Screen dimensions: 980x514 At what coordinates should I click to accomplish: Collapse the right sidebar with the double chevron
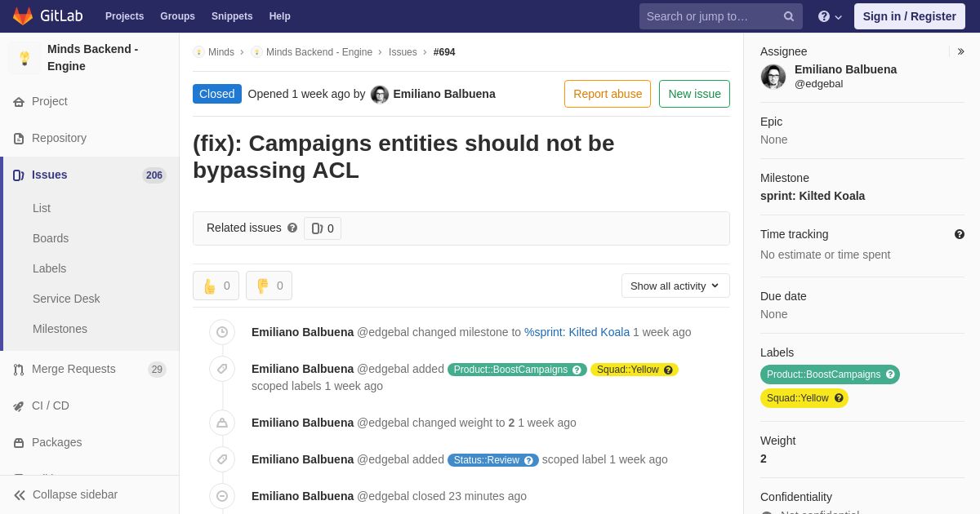click(960, 51)
